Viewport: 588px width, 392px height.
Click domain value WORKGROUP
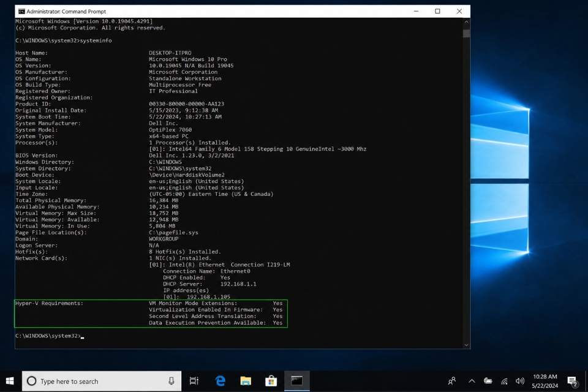[x=164, y=239]
